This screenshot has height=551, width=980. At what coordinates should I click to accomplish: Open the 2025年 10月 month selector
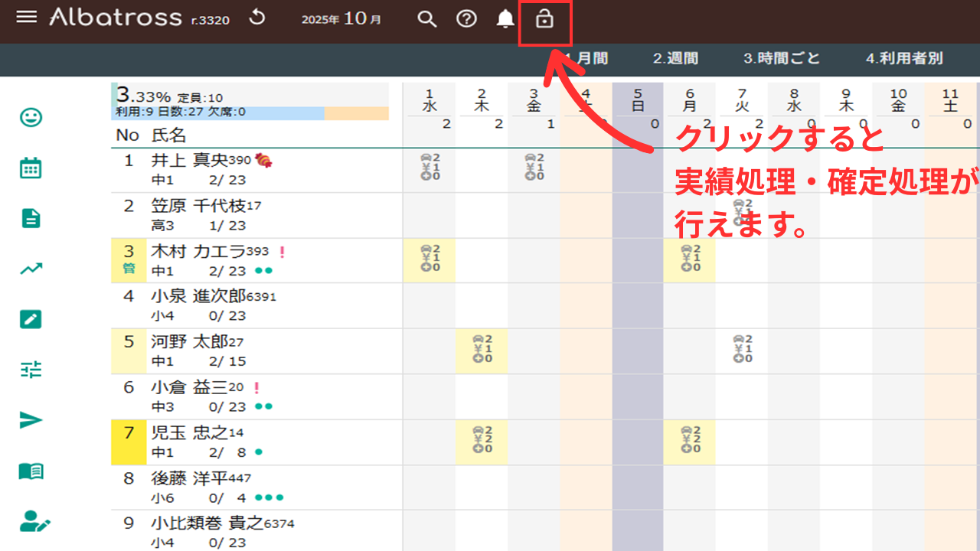[x=341, y=20]
